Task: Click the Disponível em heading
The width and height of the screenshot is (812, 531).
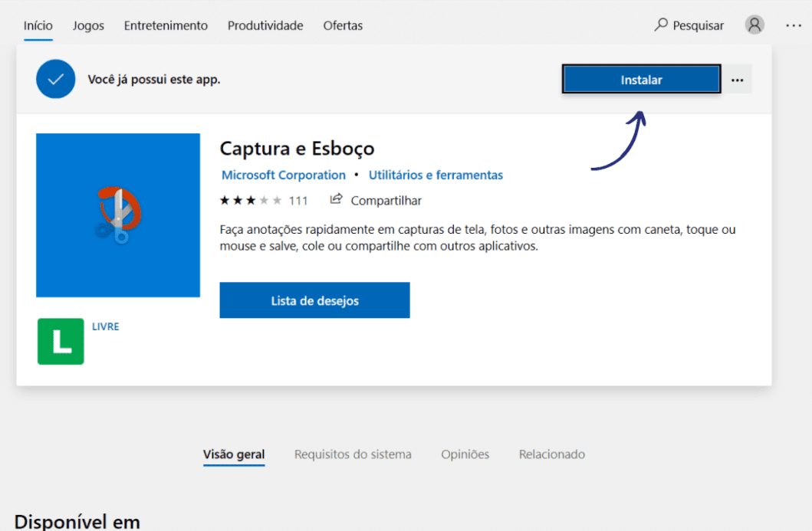Action: click(x=77, y=521)
